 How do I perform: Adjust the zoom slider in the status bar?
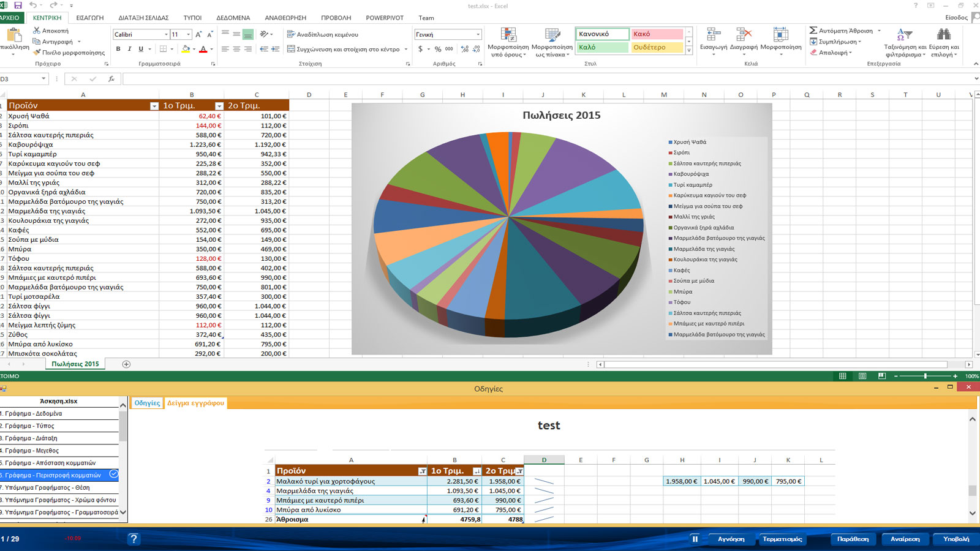pos(925,376)
